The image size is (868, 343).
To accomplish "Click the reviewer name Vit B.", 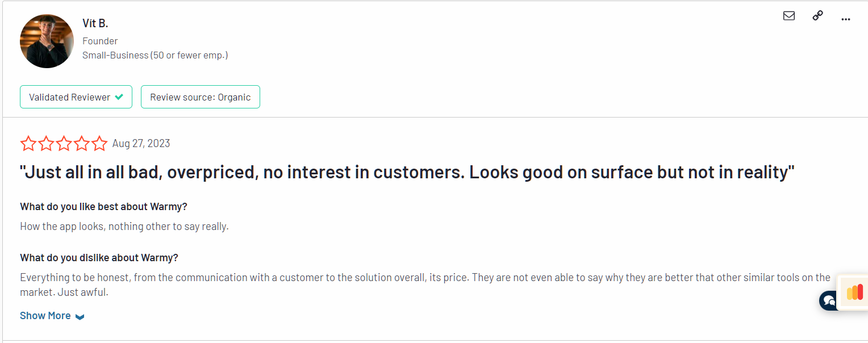I will (95, 23).
